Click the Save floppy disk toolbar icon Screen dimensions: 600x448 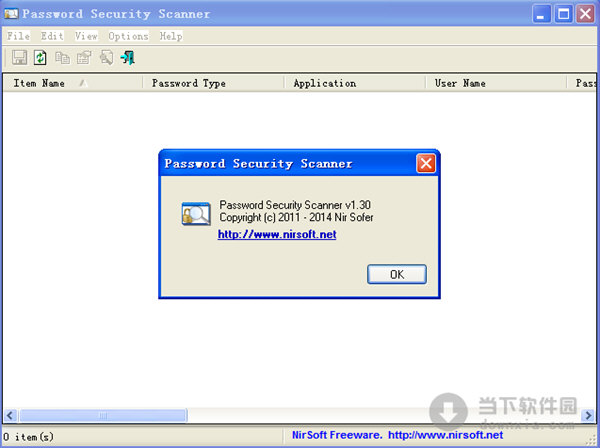19,58
